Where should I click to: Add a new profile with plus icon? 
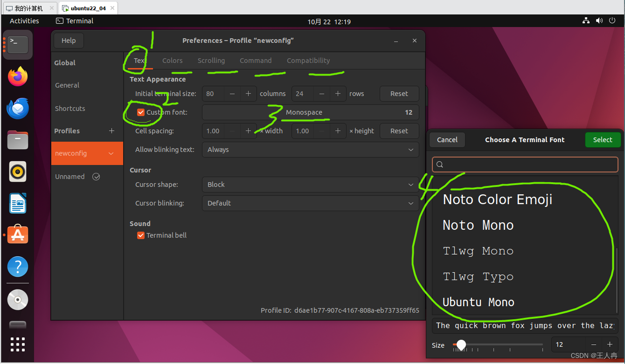click(111, 131)
